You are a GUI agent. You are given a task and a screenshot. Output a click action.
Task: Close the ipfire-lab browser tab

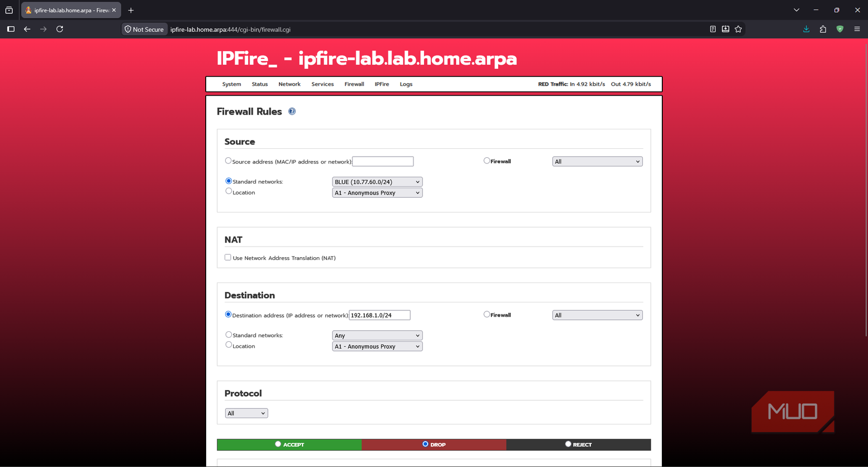tap(114, 10)
